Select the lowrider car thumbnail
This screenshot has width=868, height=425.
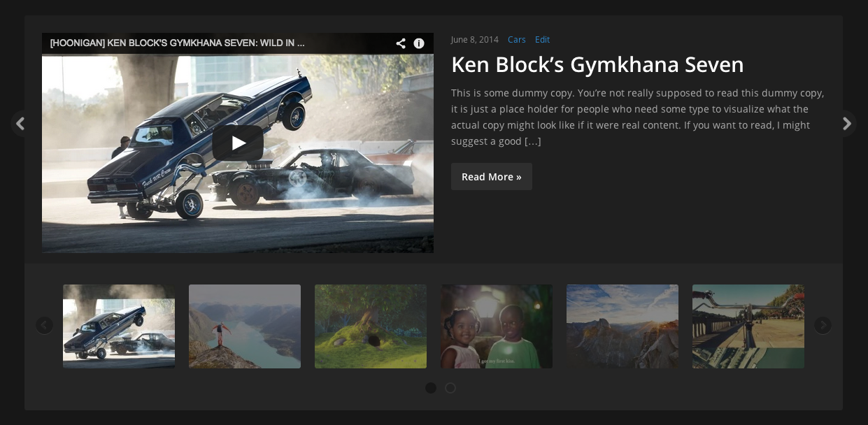[x=119, y=326]
